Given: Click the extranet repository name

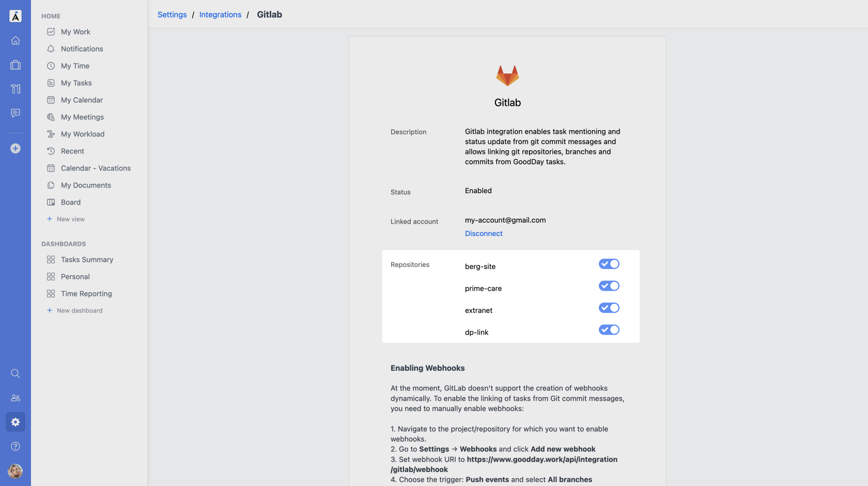Looking at the screenshot, I should coord(478,310).
